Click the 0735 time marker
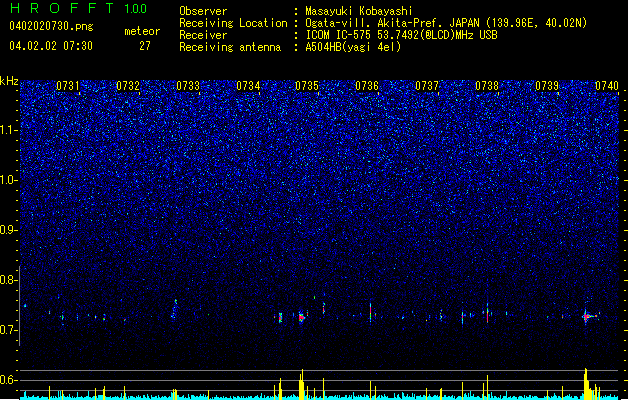 [307, 86]
